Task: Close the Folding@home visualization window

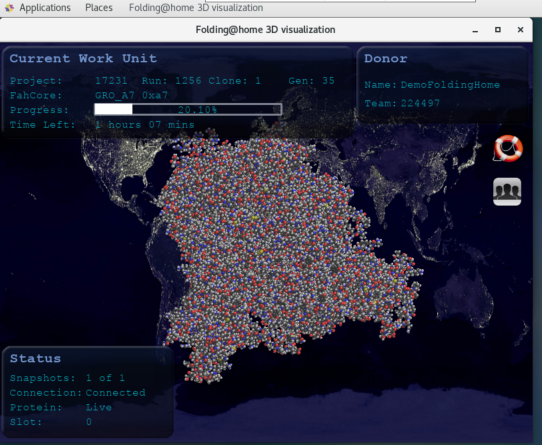Action: click(520, 30)
